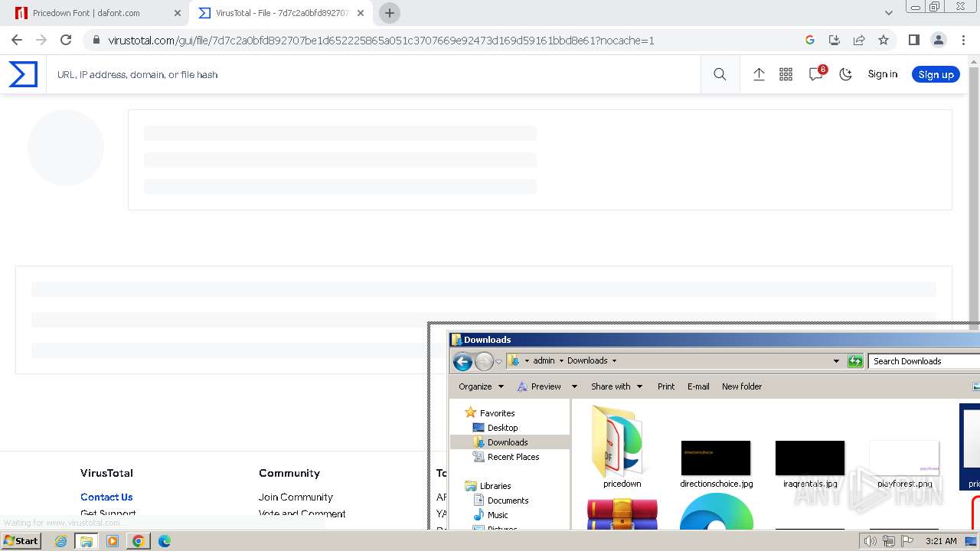Open Chrome from the taskbar
The height and width of the screenshot is (551, 980).
tap(138, 541)
